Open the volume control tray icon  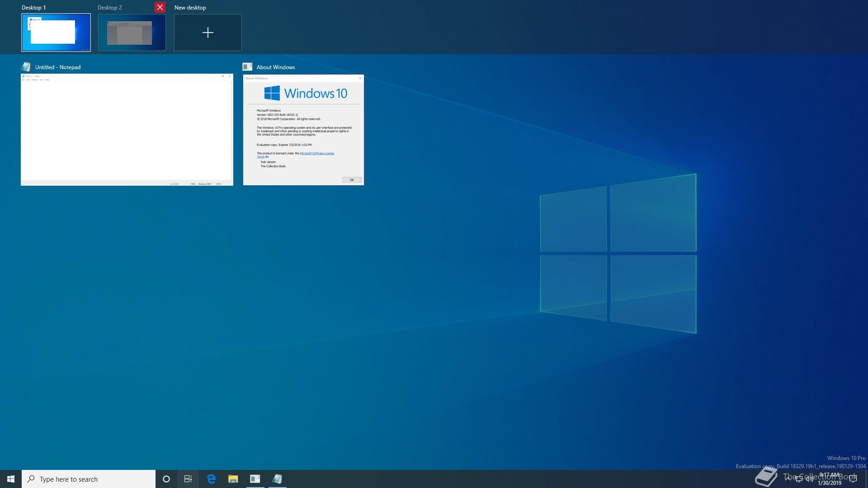[810, 479]
